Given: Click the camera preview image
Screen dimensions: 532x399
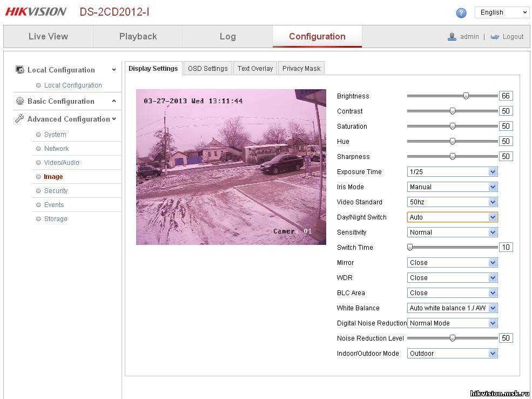Looking at the screenshot, I should (231, 167).
